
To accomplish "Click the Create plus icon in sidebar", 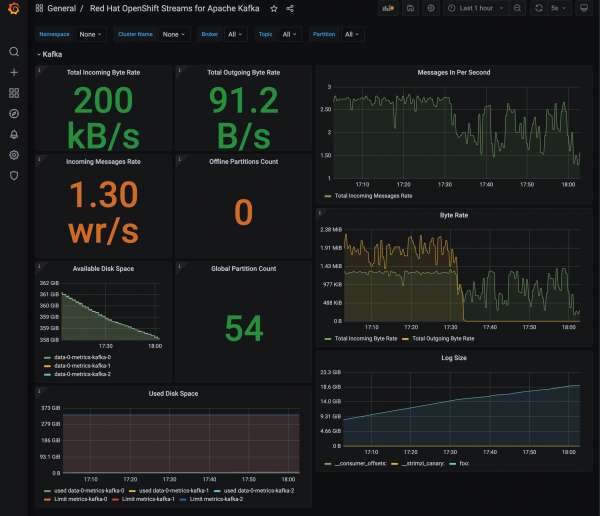I will point(13,72).
